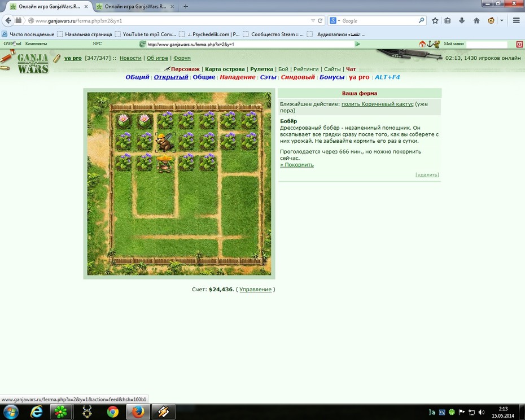Click the second pink lotus plant
525x420 pixels.
[x=145, y=120]
